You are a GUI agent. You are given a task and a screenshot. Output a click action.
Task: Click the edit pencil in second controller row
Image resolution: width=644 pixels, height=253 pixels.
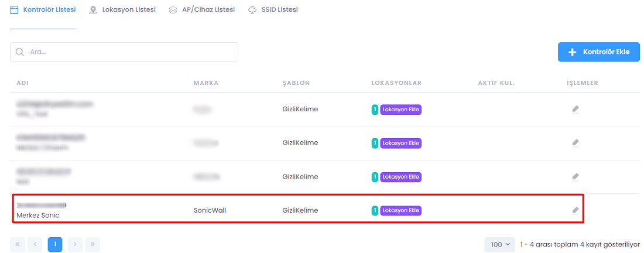pos(576,143)
